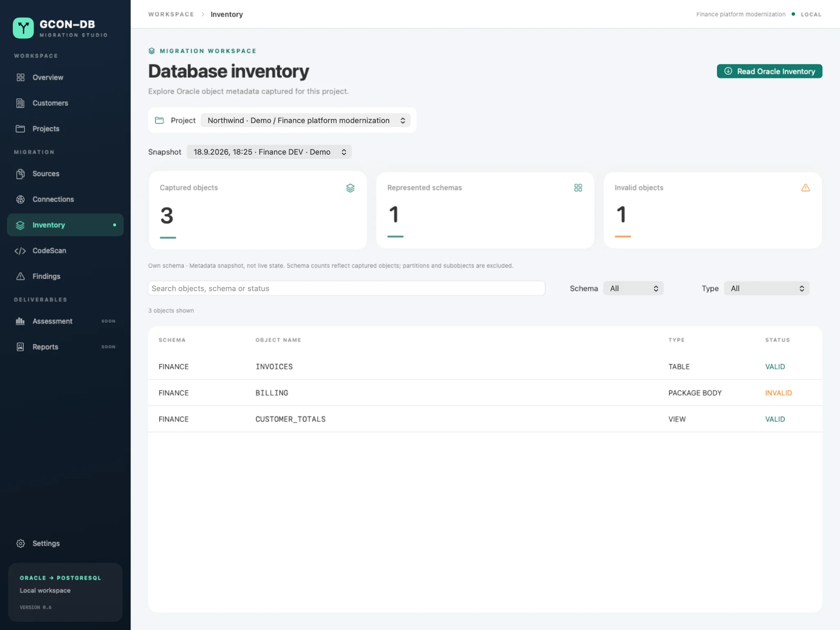Screen dimensions: 840x630
Task: Click the FINANCE schema in INVOICES row
Action: (174, 367)
